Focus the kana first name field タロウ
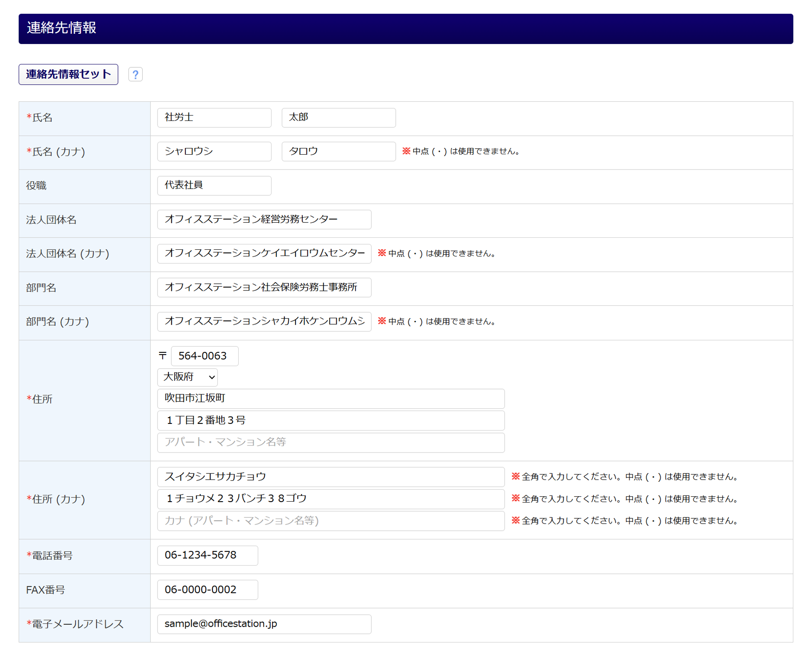Screen dimensions: 812x650 click(x=338, y=151)
